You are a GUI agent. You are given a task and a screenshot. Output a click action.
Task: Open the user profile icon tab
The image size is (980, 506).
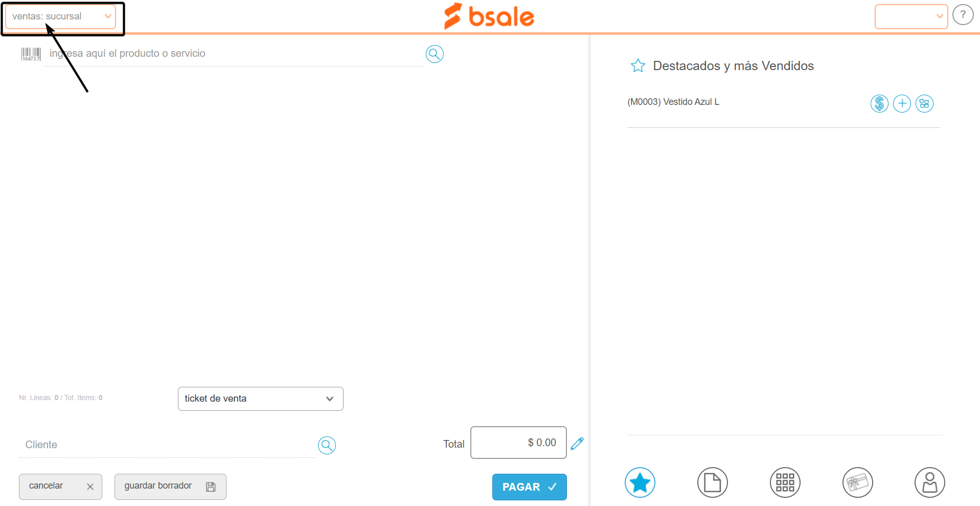929,482
